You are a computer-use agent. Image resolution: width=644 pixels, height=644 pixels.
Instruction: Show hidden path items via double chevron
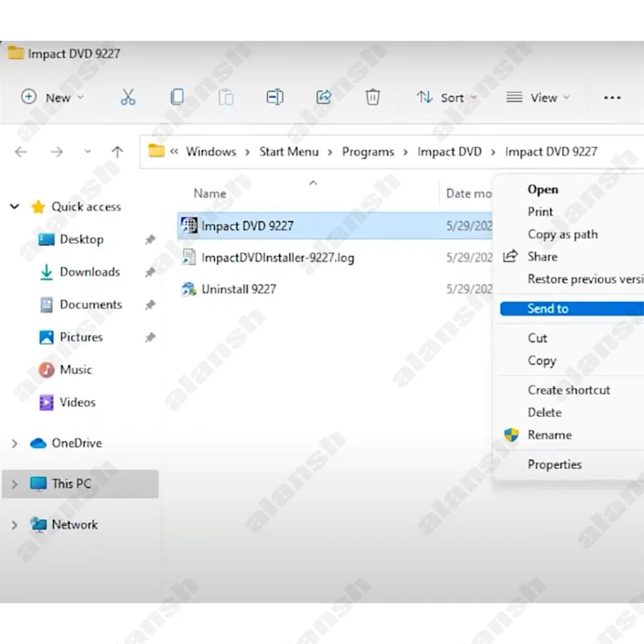coord(174,152)
